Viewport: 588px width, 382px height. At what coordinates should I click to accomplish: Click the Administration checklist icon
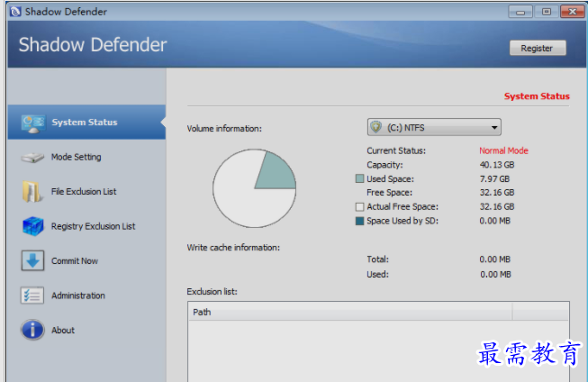tap(32, 296)
